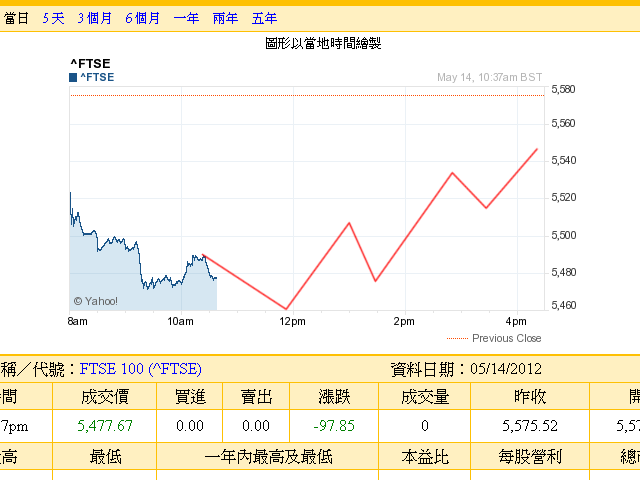Click the 漲跌 column header
Viewport: 640px width, 480px height.
tap(334, 397)
